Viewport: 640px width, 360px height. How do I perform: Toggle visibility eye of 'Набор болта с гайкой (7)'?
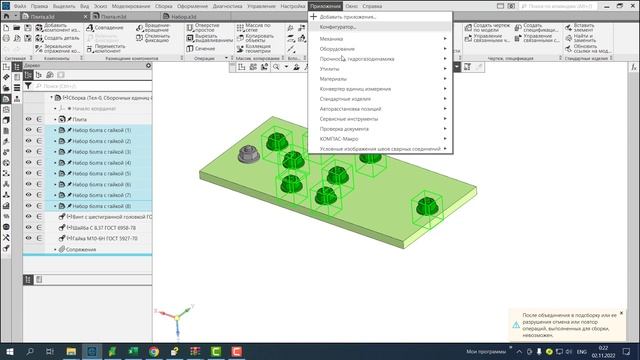(28, 195)
